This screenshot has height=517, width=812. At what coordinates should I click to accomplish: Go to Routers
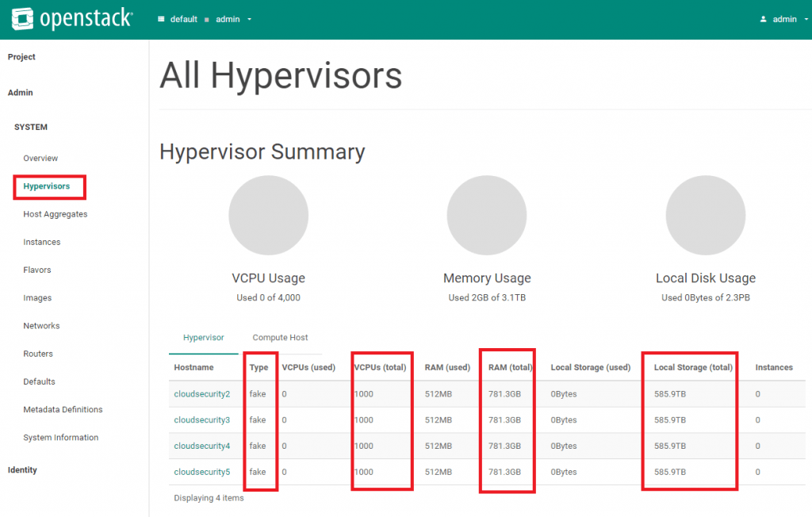(38, 354)
